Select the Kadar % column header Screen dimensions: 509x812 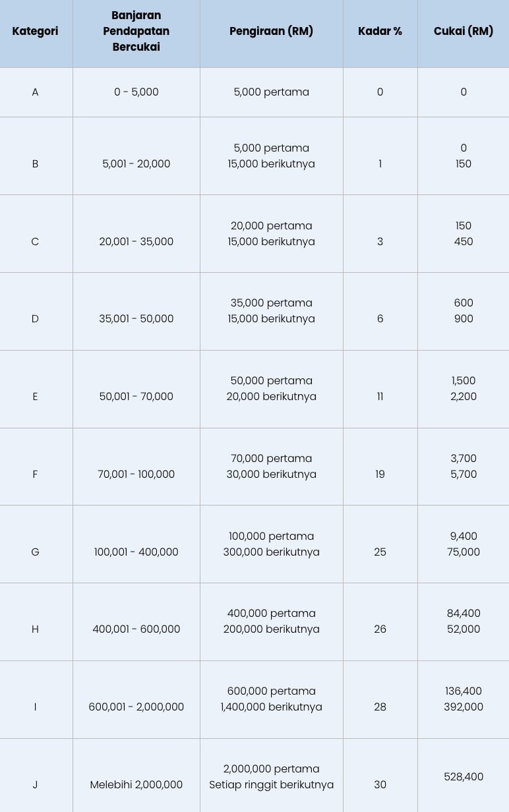(380, 31)
